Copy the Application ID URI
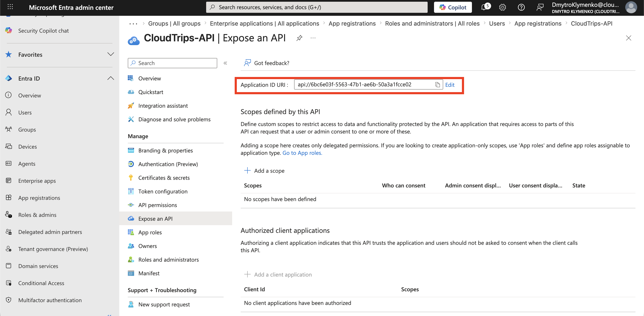644x316 pixels. click(437, 85)
